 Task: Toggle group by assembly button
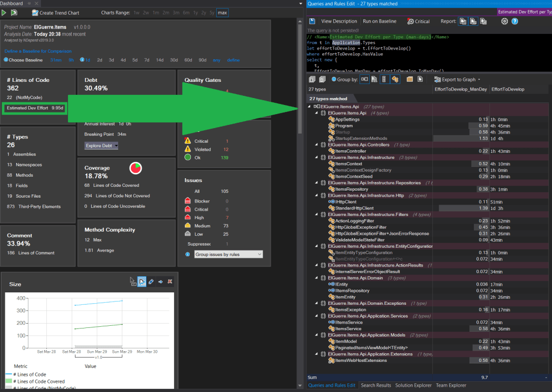(x=365, y=79)
